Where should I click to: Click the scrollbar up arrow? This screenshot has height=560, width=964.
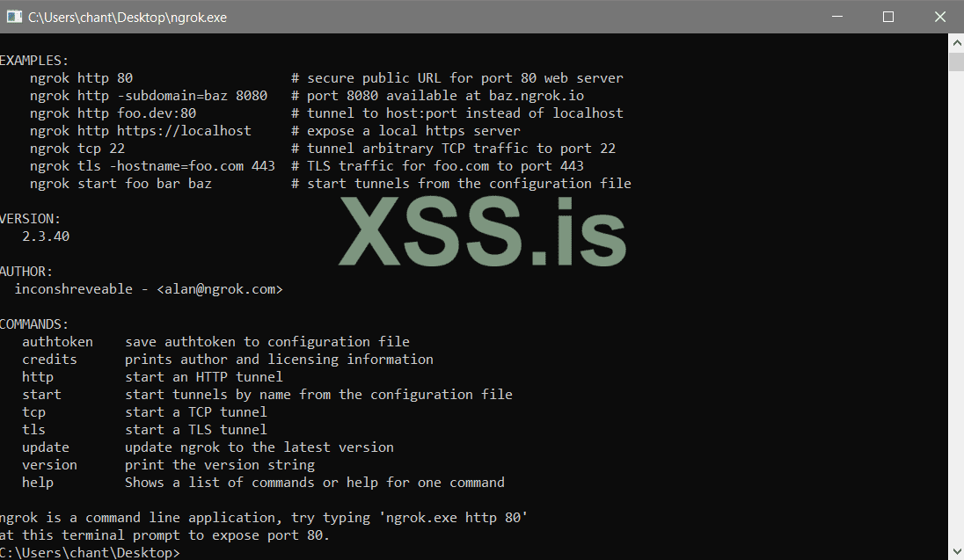coord(956,41)
